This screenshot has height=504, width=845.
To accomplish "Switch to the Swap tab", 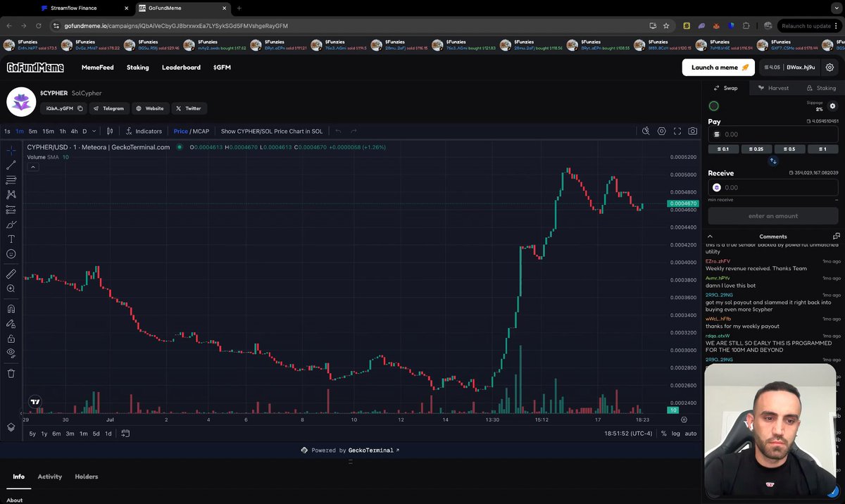I will point(725,88).
